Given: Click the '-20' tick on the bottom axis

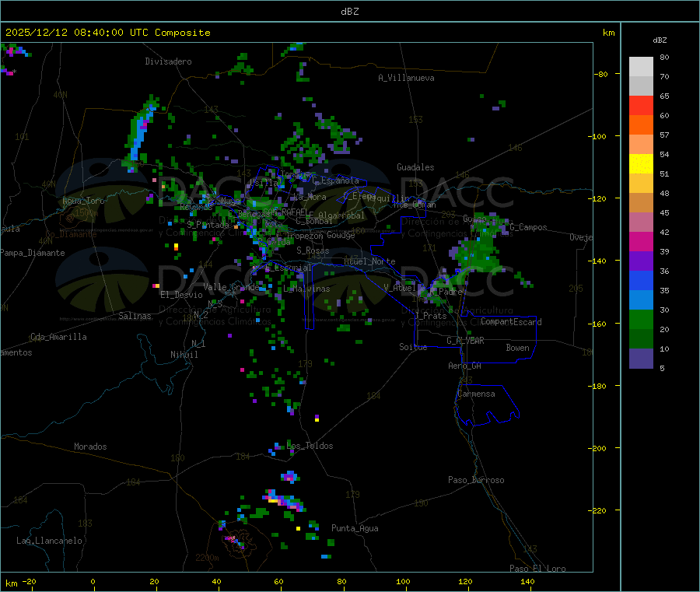Looking at the screenshot, I should pos(30,581).
